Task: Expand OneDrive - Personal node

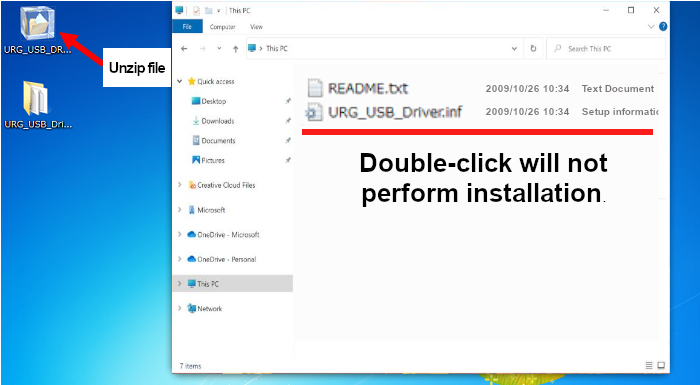Action: coord(180,259)
